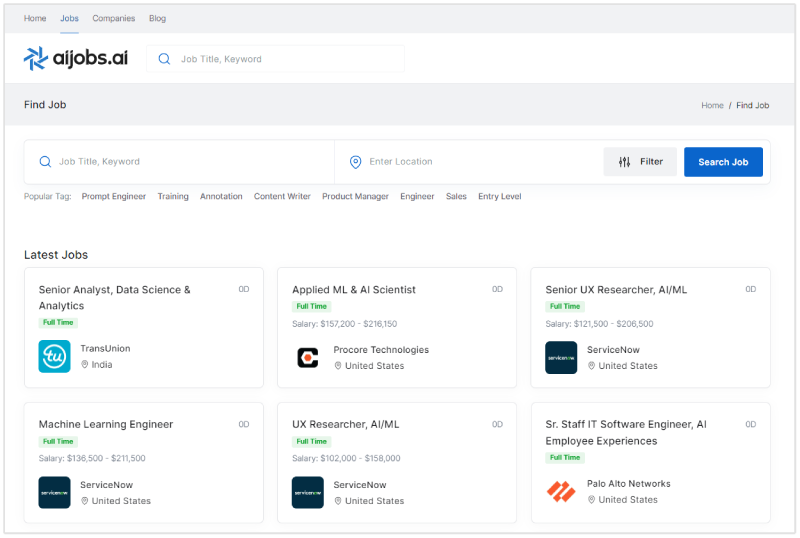Click the TransUnion company logo
Screen dimensions: 800x538
[54, 357]
